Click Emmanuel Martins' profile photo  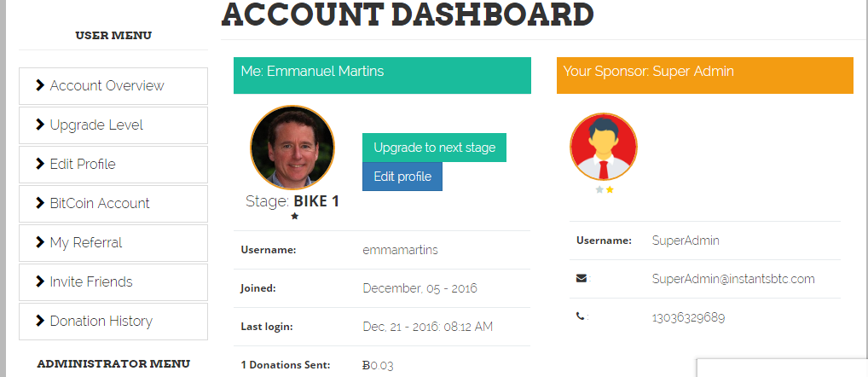pos(292,147)
